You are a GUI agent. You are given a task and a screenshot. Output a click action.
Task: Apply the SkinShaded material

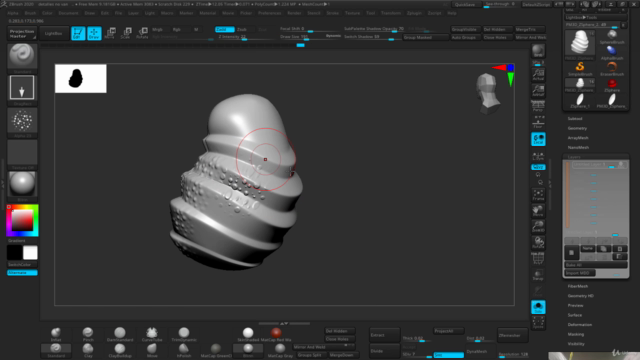click(x=248, y=334)
